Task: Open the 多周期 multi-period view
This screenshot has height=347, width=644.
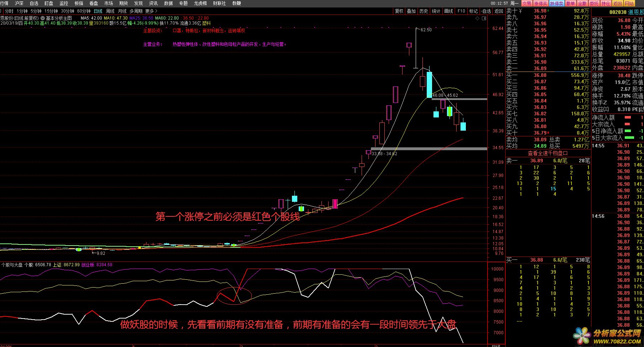Action: point(136,11)
